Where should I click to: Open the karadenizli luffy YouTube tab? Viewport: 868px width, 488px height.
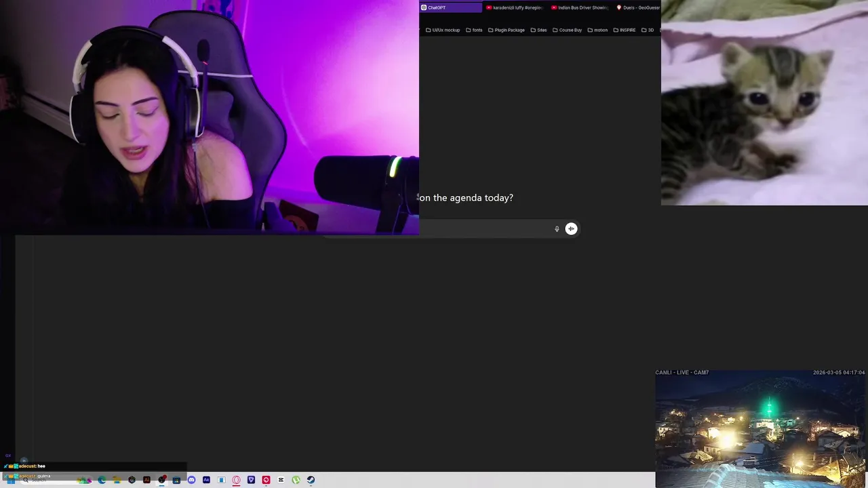click(x=515, y=7)
